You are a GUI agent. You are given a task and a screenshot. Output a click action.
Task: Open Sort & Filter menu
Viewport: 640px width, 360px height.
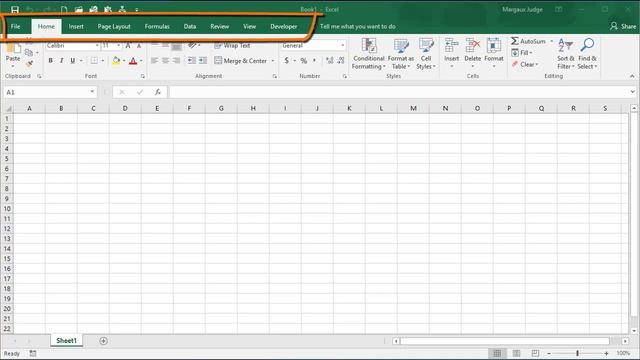[x=566, y=54]
